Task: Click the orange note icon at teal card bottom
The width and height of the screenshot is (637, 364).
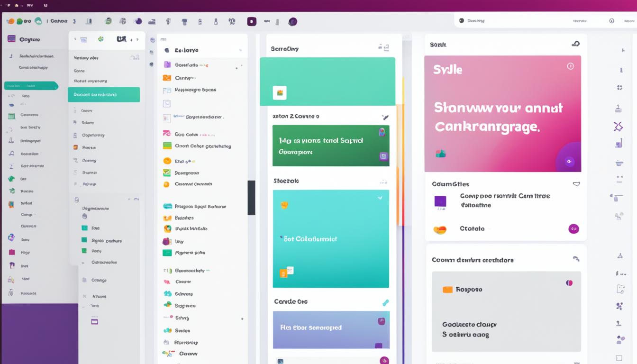Action: 283,273
